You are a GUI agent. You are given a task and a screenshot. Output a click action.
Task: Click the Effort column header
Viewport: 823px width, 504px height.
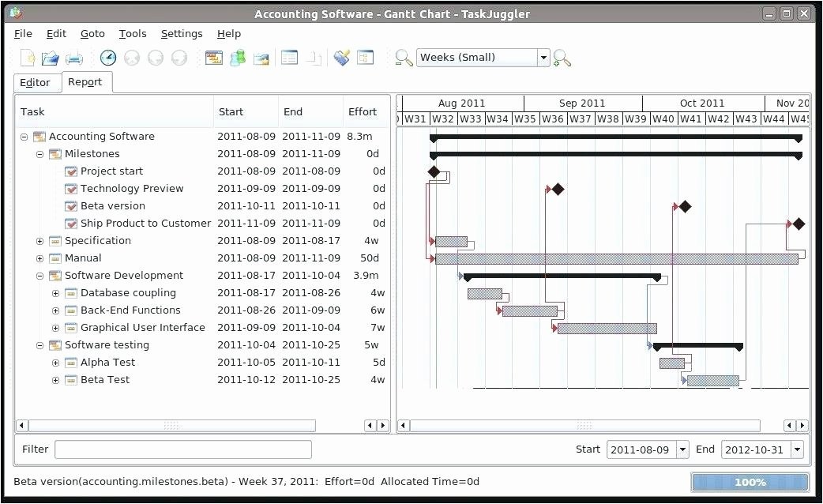click(363, 112)
